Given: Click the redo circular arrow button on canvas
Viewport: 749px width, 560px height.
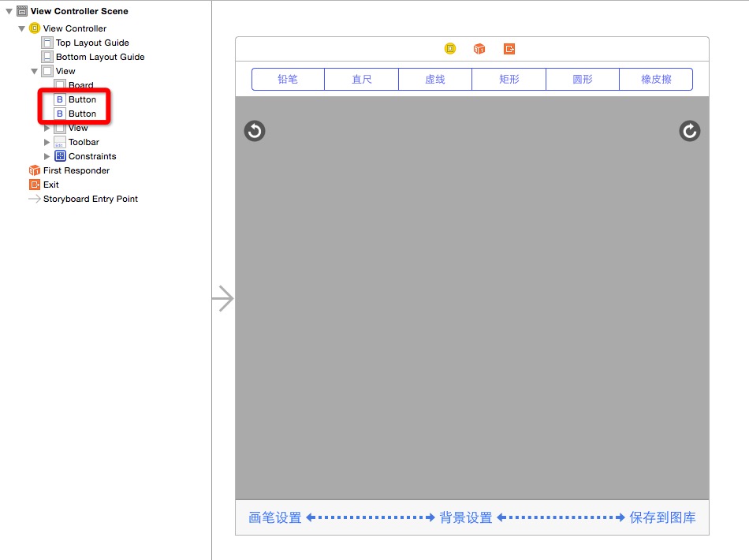Looking at the screenshot, I should pyautogui.click(x=690, y=130).
